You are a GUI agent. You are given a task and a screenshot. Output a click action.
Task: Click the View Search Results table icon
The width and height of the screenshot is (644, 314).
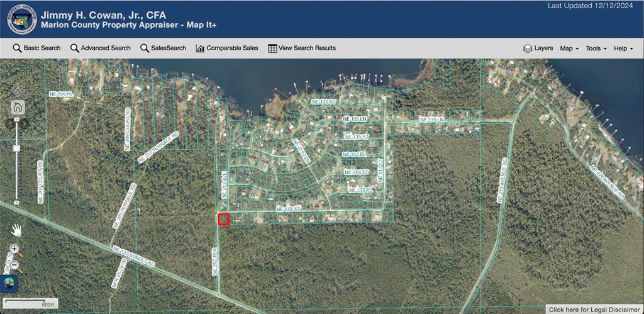[272, 48]
